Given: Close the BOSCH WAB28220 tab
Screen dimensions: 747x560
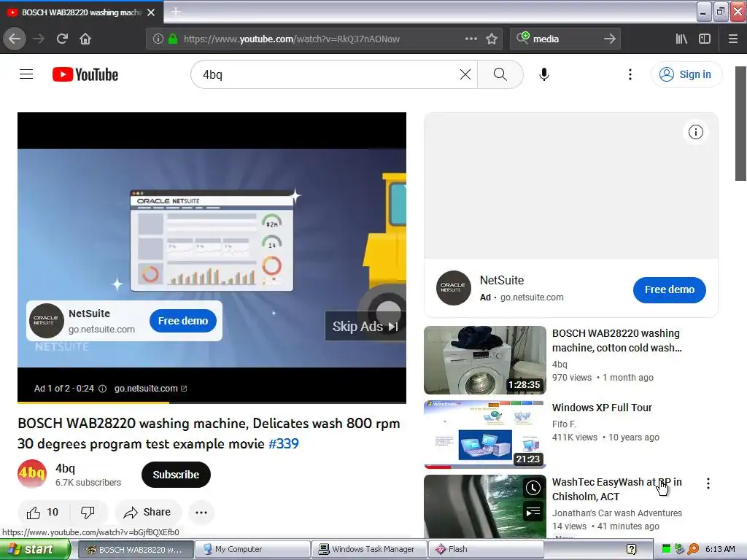Looking at the screenshot, I should click(151, 12).
